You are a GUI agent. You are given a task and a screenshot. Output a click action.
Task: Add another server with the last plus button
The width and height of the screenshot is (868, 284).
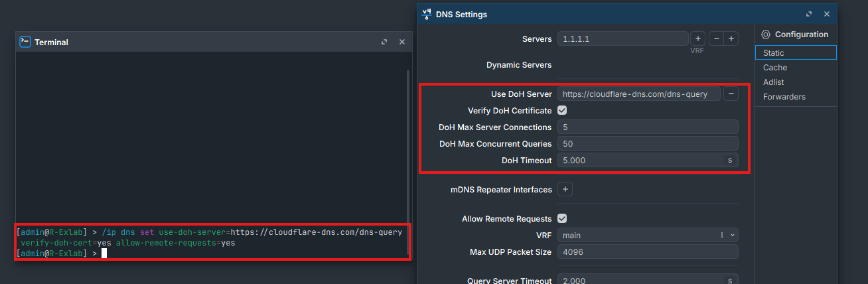click(731, 39)
